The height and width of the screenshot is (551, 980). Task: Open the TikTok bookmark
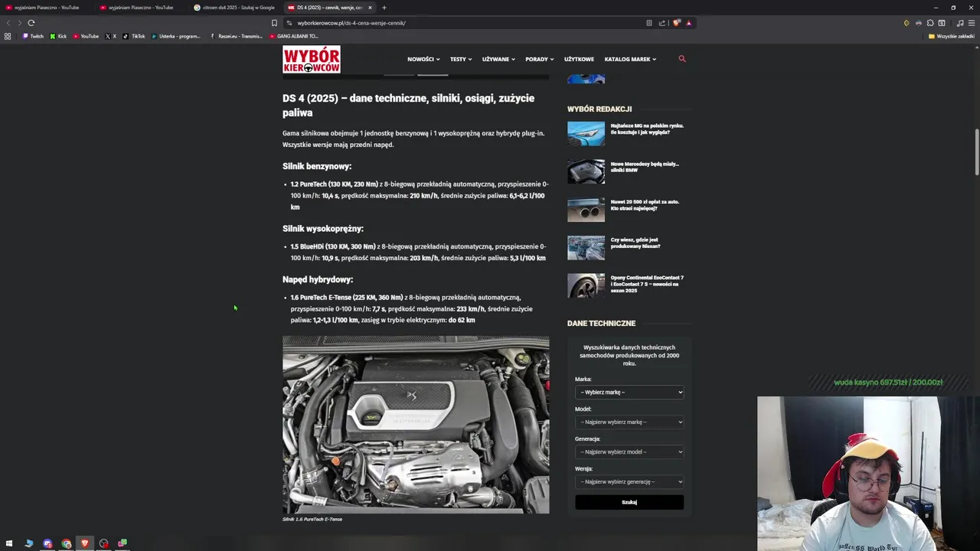click(x=133, y=36)
